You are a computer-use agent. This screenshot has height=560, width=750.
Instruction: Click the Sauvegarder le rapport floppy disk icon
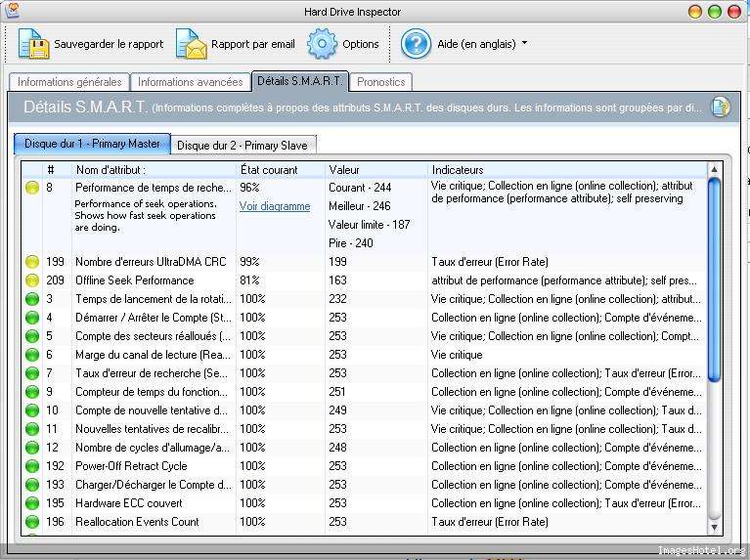(x=33, y=44)
